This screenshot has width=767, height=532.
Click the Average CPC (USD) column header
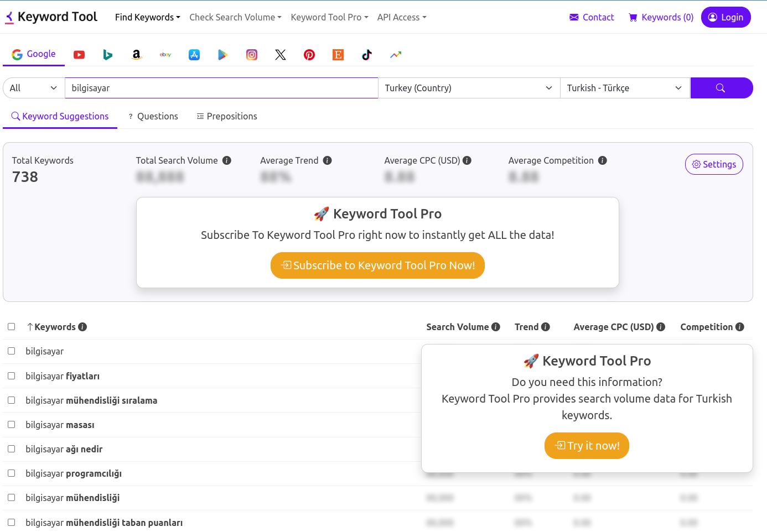coord(614,327)
